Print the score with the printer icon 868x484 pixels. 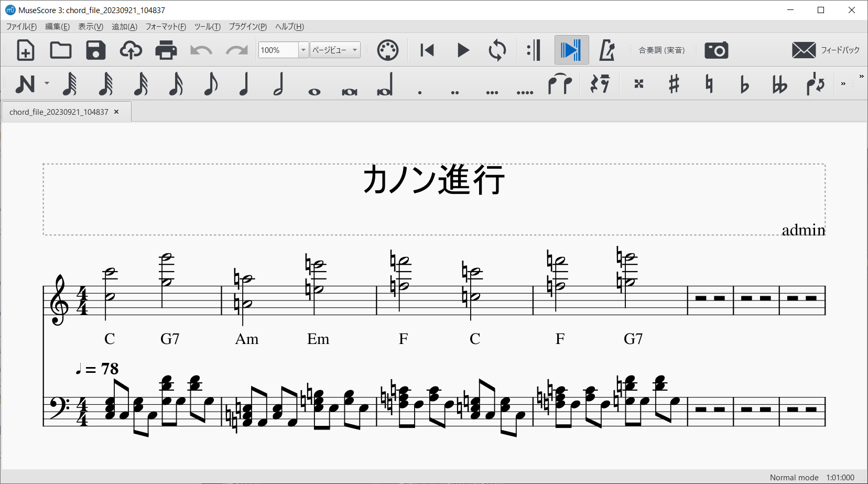(x=166, y=50)
